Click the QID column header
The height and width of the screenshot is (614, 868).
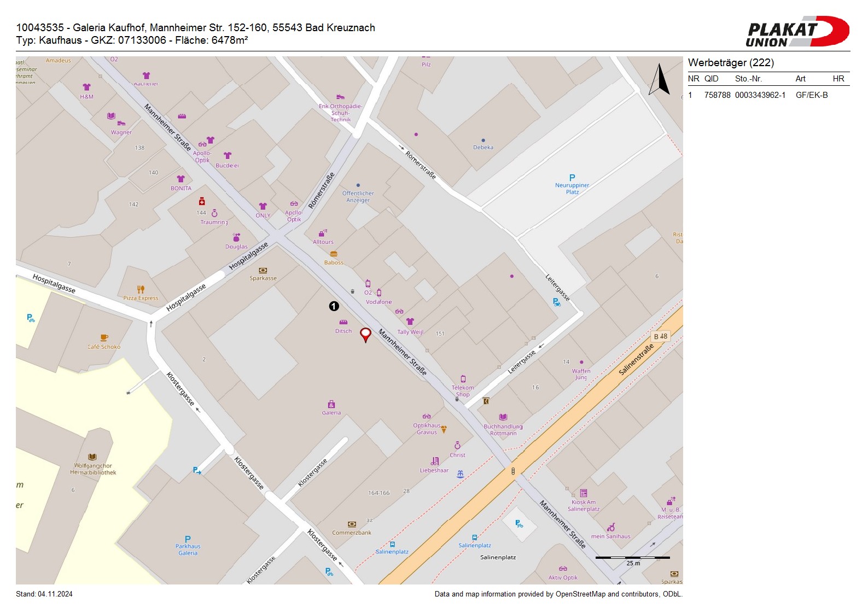pyautogui.click(x=711, y=79)
